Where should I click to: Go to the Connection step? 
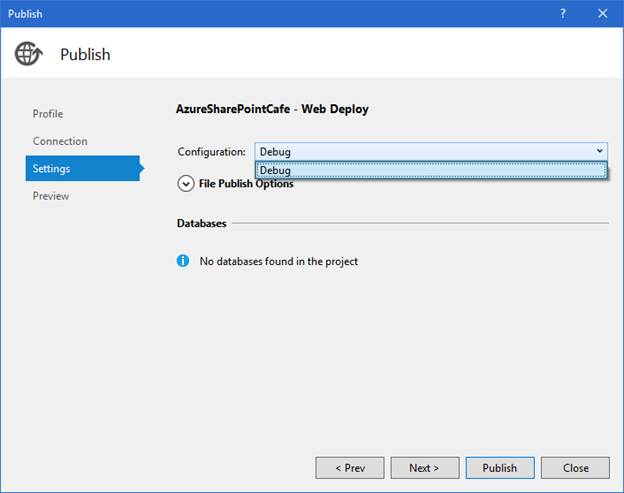(x=60, y=141)
